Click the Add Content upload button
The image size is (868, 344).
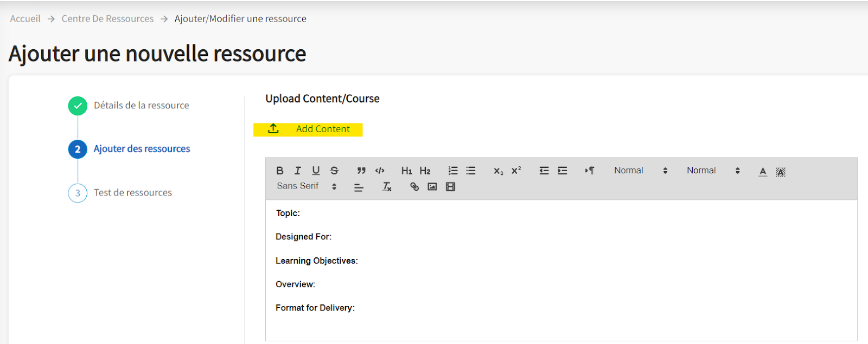[308, 129]
